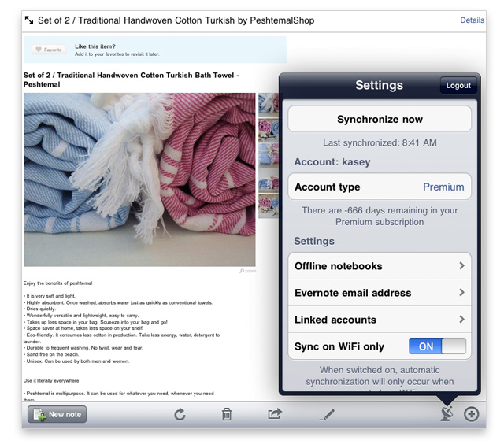Select the fourth towel thumbnail
This screenshot has height=444, width=504.
[269, 180]
